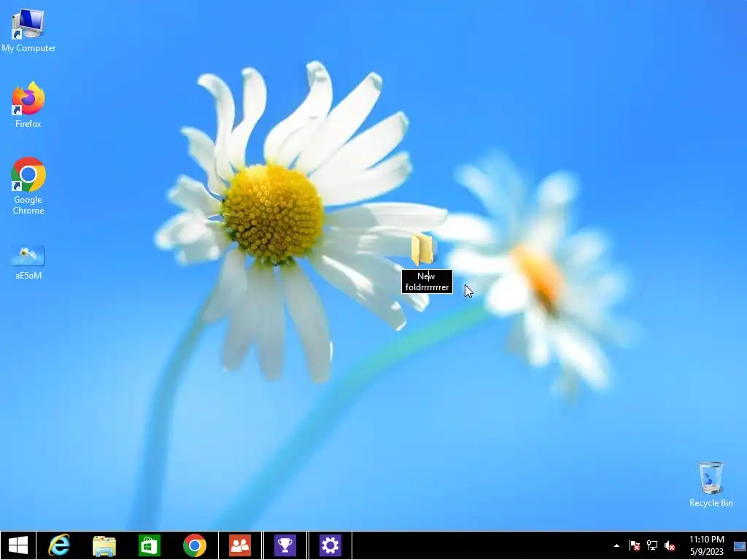Click the muted speaker volume icon

coord(670,545)
